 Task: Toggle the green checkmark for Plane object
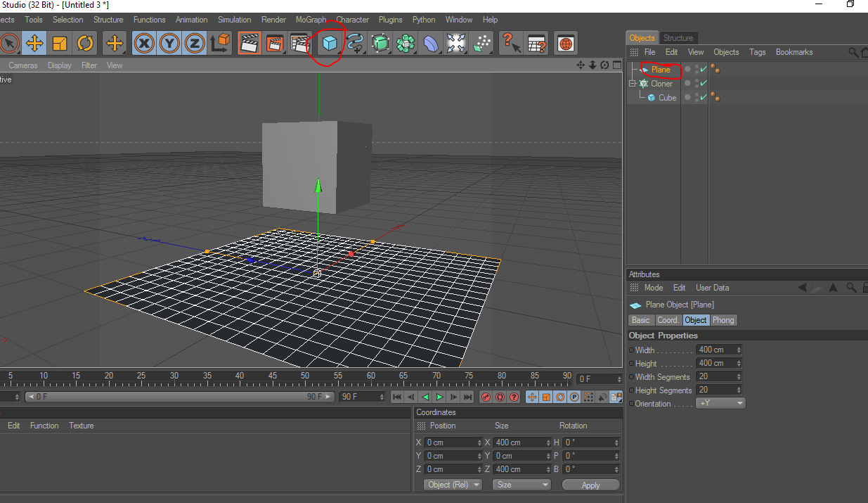point(703,69)
